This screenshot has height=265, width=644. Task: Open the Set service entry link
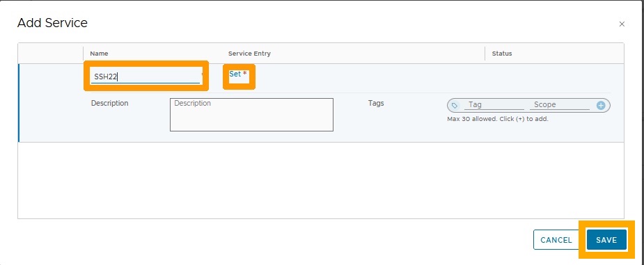coord(235,74)
